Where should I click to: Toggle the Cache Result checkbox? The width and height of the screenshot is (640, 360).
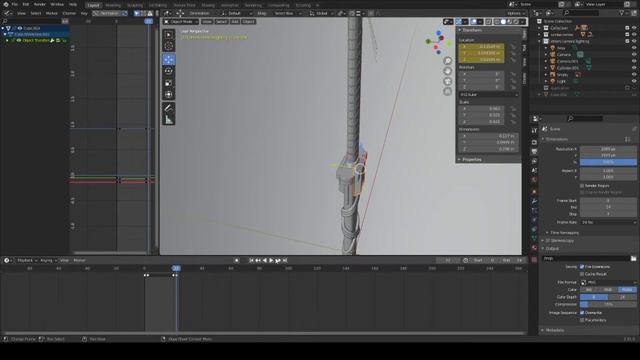pos(582,274)
